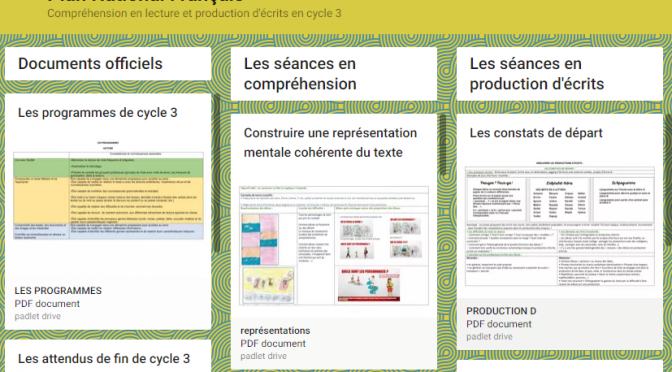Open the LES PROGRAMMES PDF thumbnail

108,190
